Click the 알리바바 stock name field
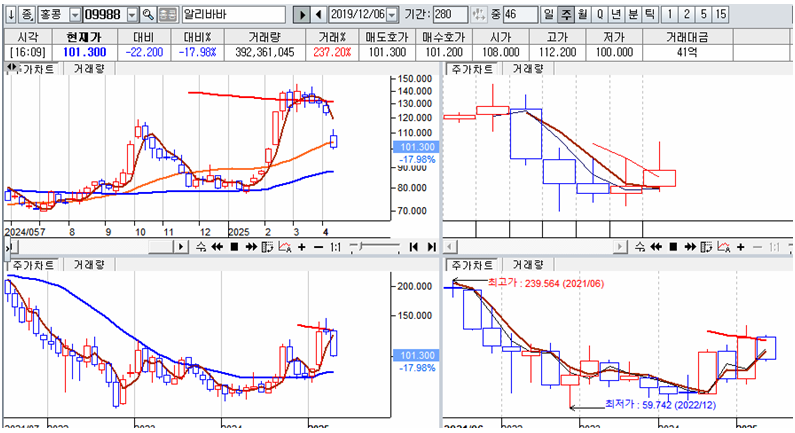The height and width of the screenshot is (433, 795). click(233, 15)
